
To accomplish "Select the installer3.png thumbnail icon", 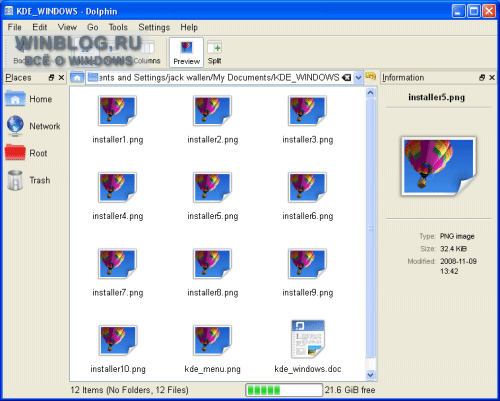I will coord(307,110).
